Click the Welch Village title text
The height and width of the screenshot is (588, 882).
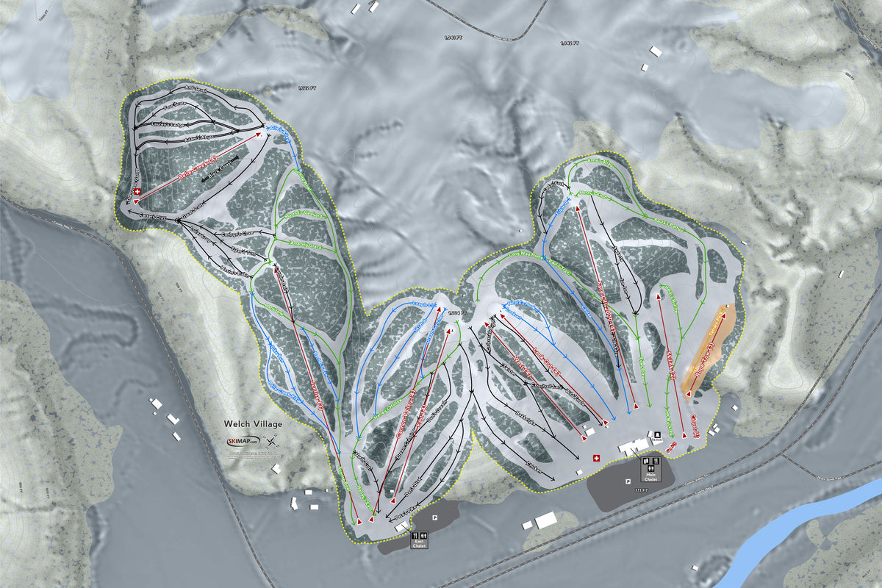[x=254, y=424]
